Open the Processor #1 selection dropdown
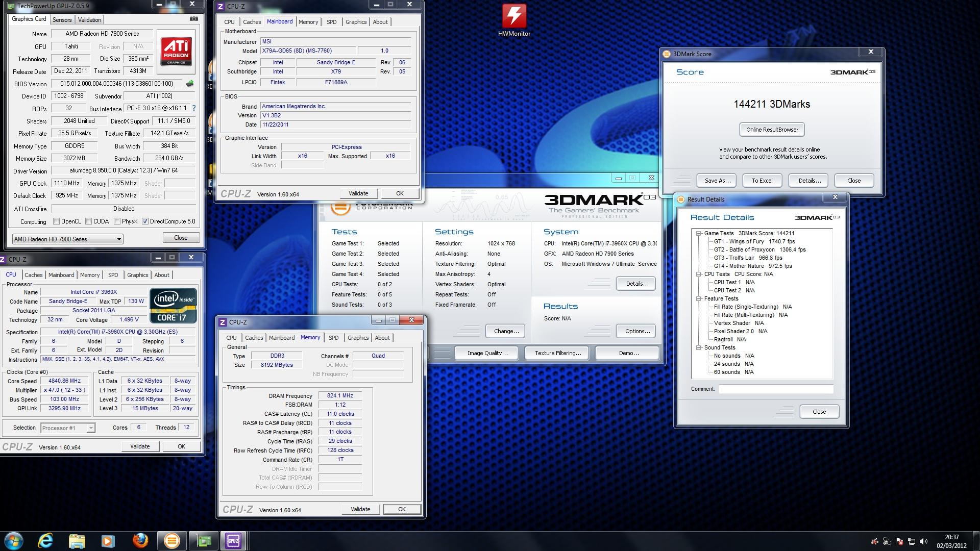980x551 pixels. (x=67, y=428)
